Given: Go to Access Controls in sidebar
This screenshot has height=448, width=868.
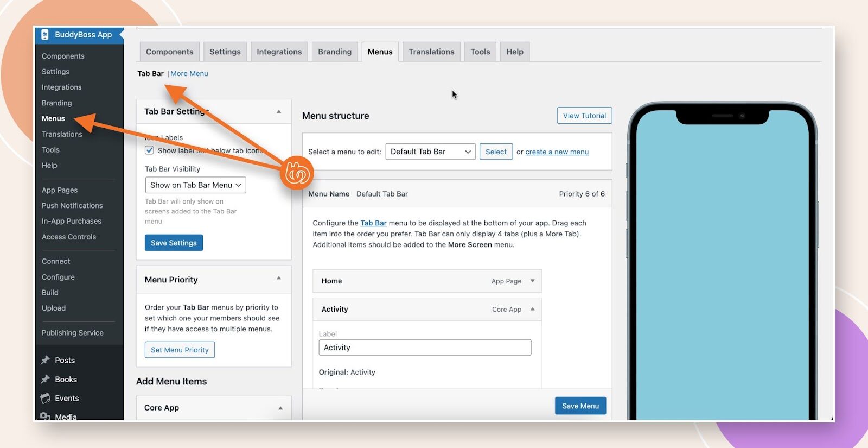Looking at the screenshot, I should pos(69,237).
